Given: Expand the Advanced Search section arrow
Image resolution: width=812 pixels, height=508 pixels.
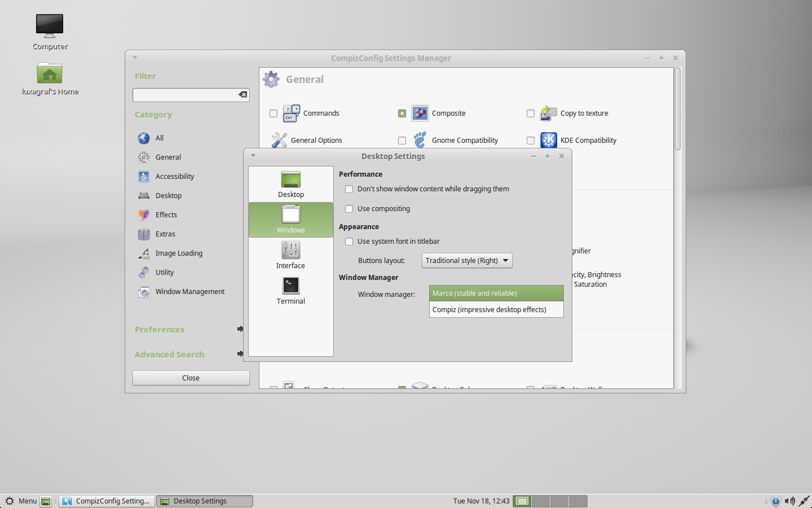Looking at the screenshot, I should tap(240, 354).
